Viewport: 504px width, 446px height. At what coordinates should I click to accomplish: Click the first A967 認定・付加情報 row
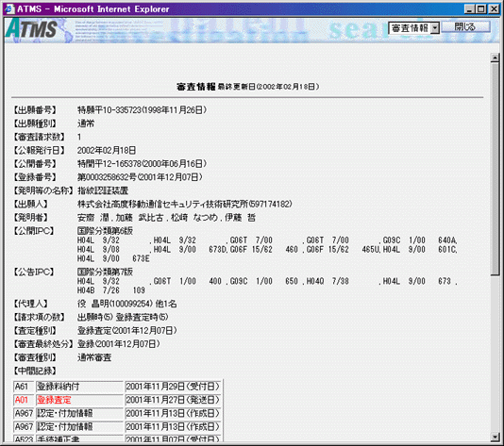pos(118,413)
